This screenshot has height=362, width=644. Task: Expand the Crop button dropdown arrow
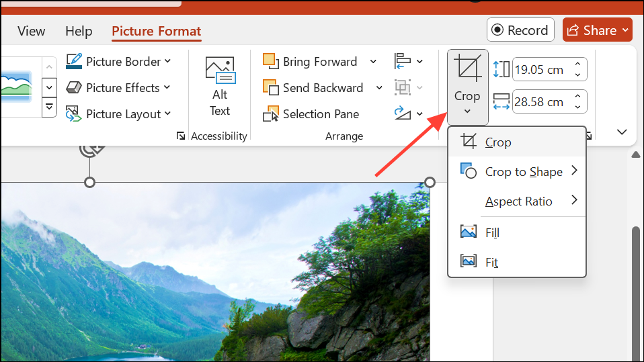pyautogui.click(x=467, y=111)
